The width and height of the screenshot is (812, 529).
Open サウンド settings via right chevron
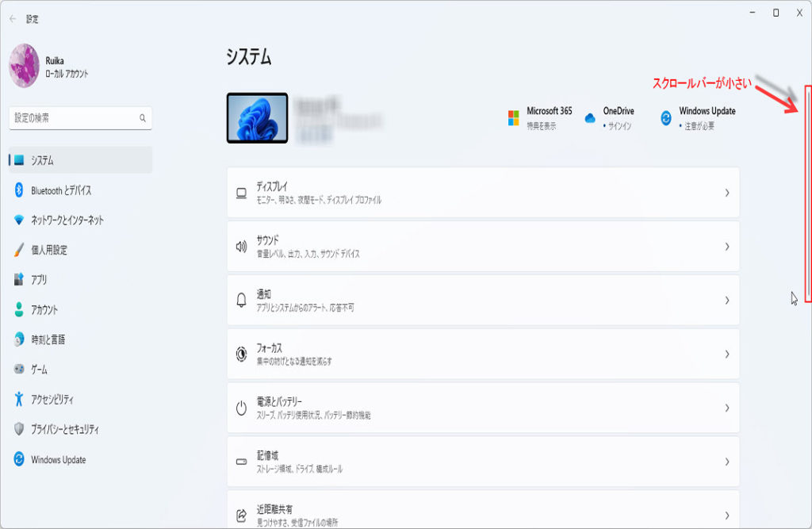[x=726, y=247]
